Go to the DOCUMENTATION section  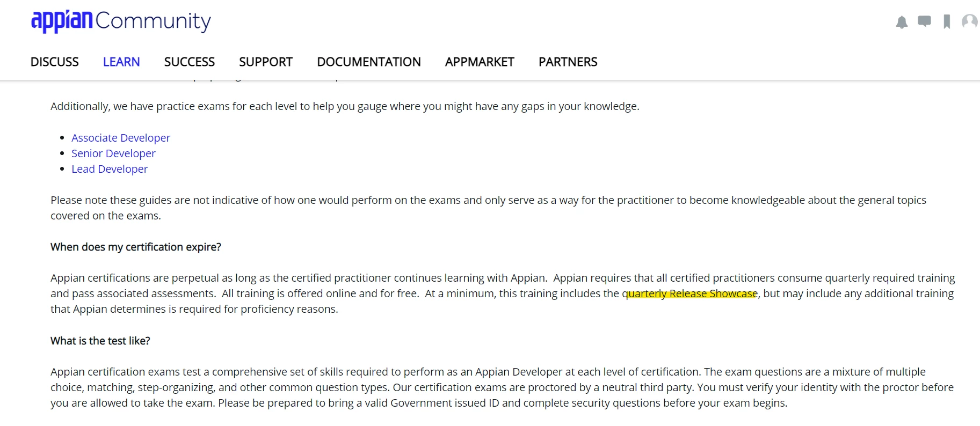click(x=369, y=62)
